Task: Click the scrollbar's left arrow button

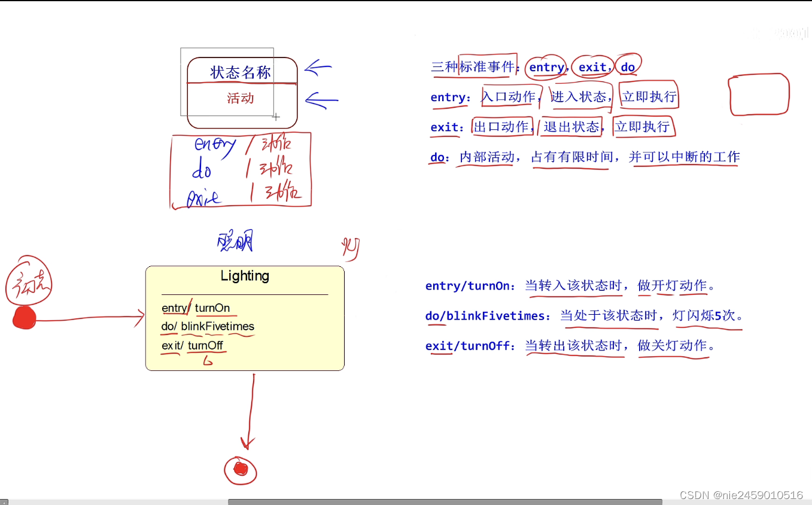Action: coord(4,502)
